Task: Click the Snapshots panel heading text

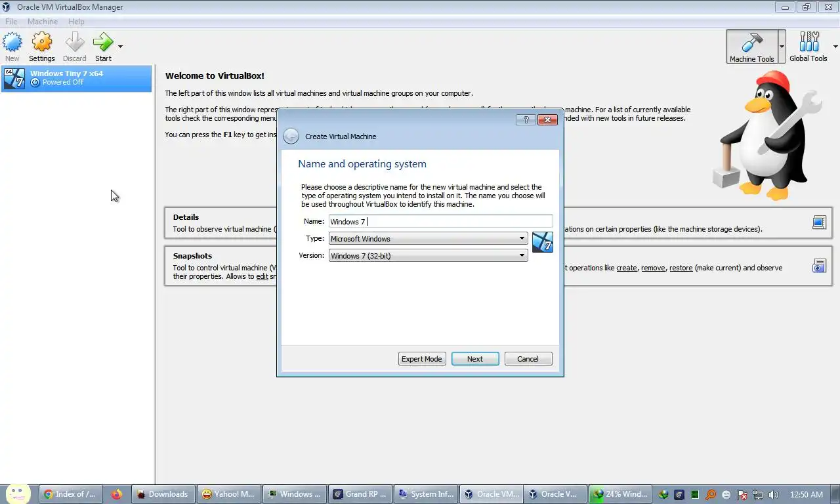Action: click(192, 256)
